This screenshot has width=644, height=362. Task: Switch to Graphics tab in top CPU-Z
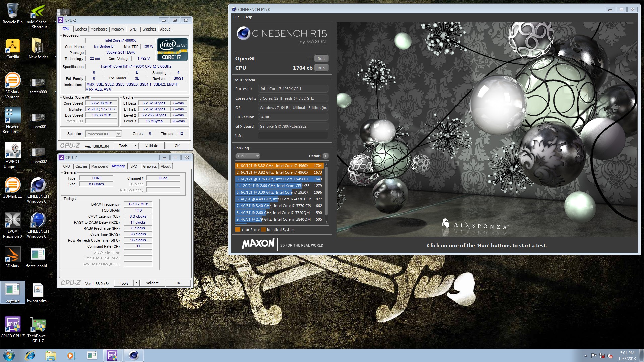(149, 29)
